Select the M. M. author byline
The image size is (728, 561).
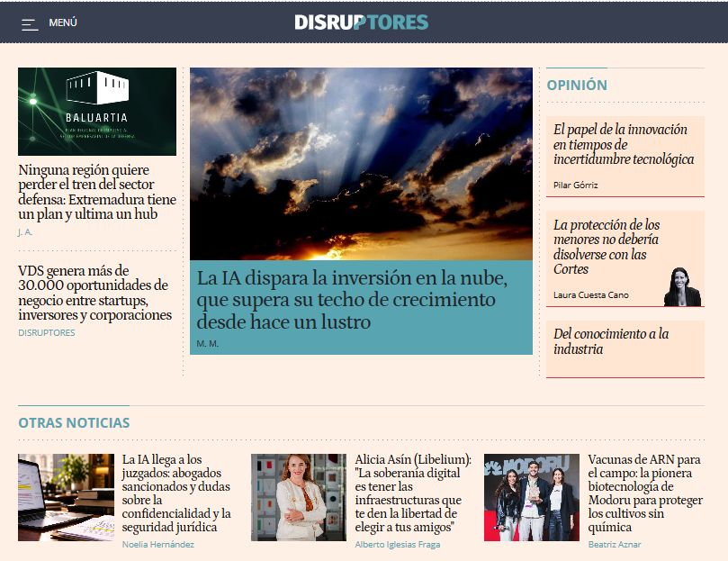coord(208,344)
